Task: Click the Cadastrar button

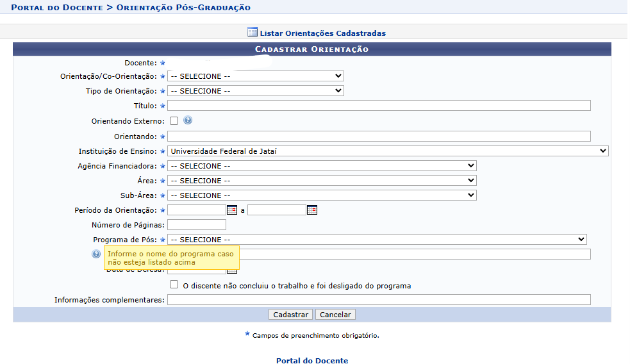Action: click(290, 315)
